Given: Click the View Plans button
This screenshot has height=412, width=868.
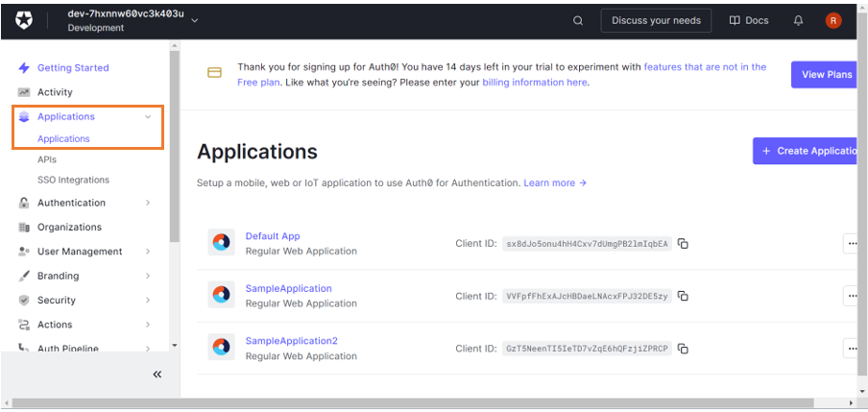Looking at the screenshot, I should 826,75.
